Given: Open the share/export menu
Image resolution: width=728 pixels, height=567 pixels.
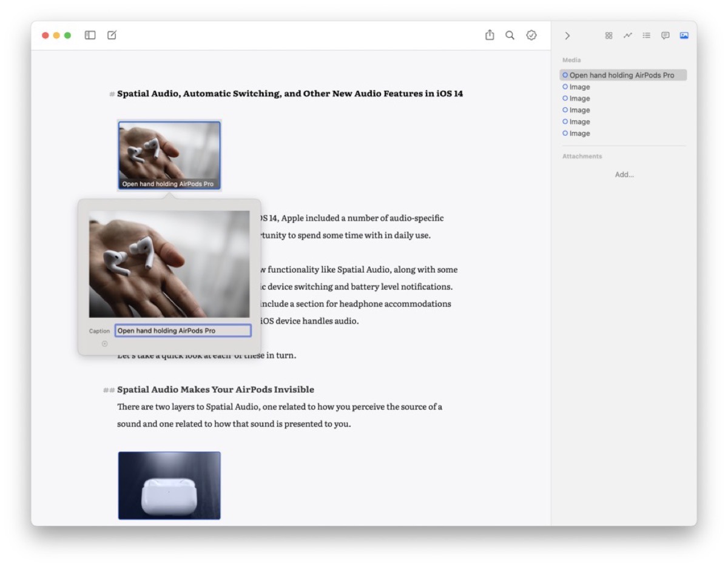Looking at the screenshot, I should tap(490, 35).
